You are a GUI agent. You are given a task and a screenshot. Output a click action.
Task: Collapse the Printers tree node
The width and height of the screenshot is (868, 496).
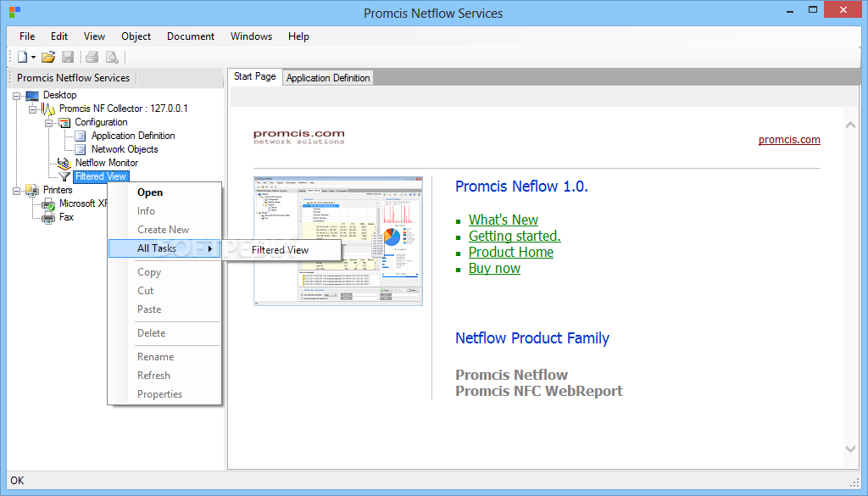tap(17, 191)
